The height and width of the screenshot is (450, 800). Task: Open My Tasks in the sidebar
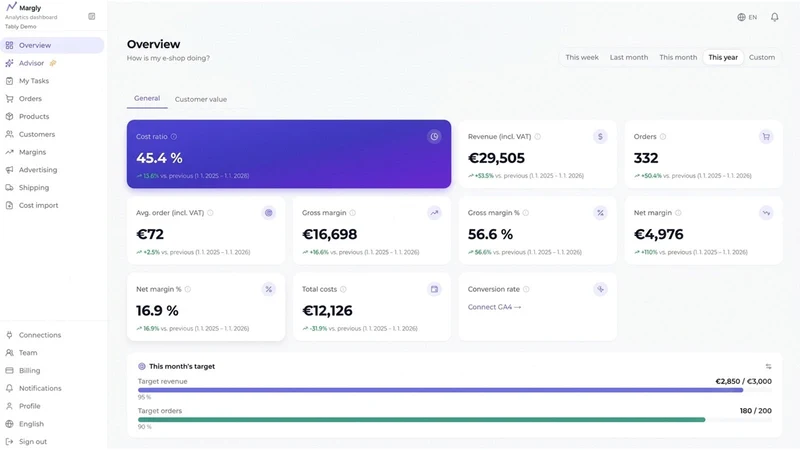pos(52,81)
